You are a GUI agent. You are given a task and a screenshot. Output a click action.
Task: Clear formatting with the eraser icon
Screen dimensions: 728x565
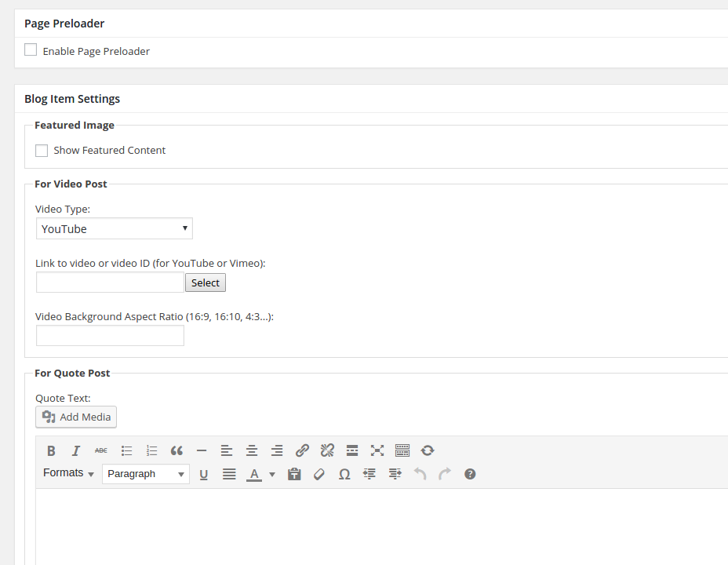pyautogui.click(x=319, y=474)
